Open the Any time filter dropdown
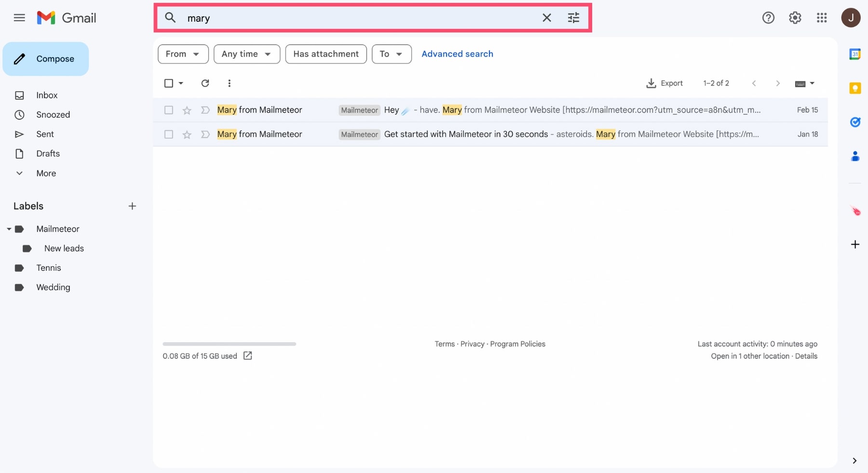The image size is (868, 473). point(247,54)
